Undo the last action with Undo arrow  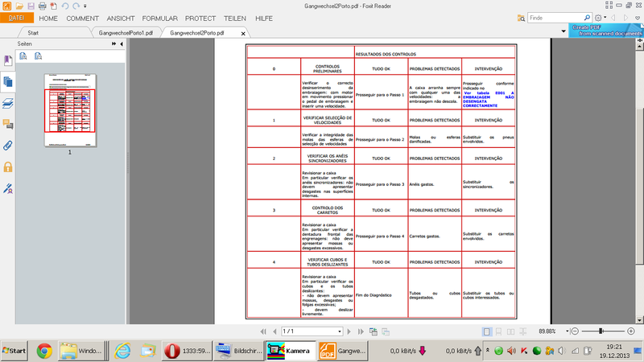[64, 6]
